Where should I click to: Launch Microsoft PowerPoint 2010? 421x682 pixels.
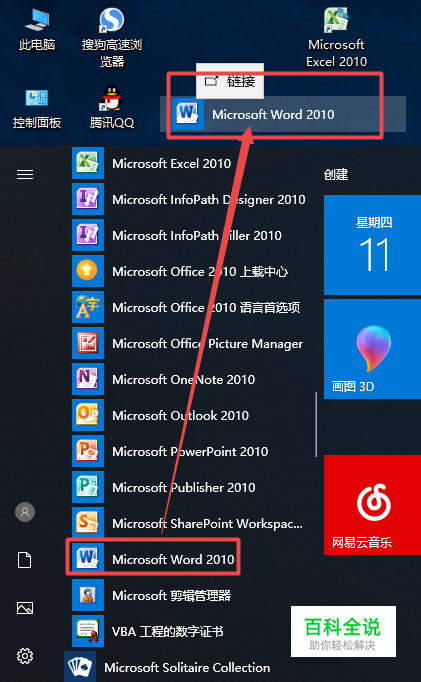pos(191,451)
